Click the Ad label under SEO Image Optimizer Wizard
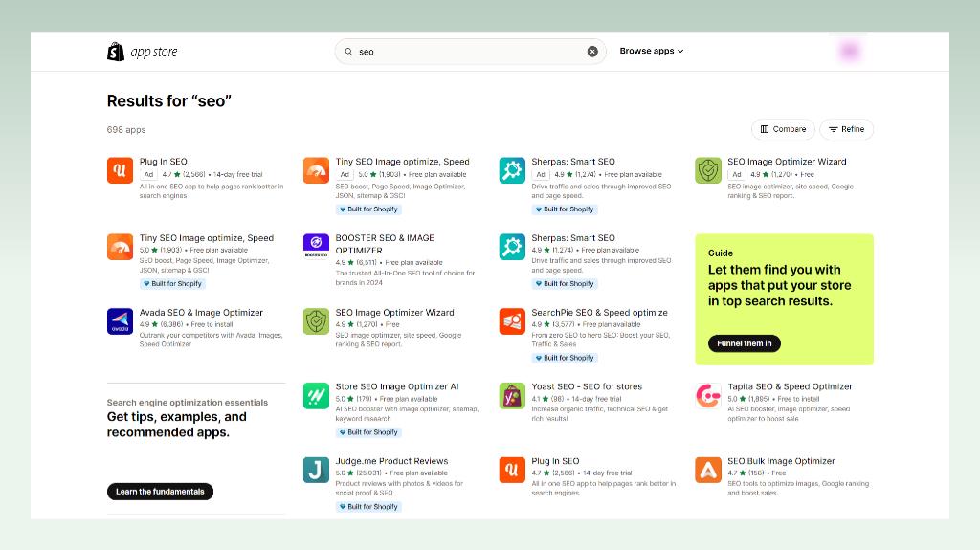The width and height of the screenshot is (980, 550). click(737, 175)
